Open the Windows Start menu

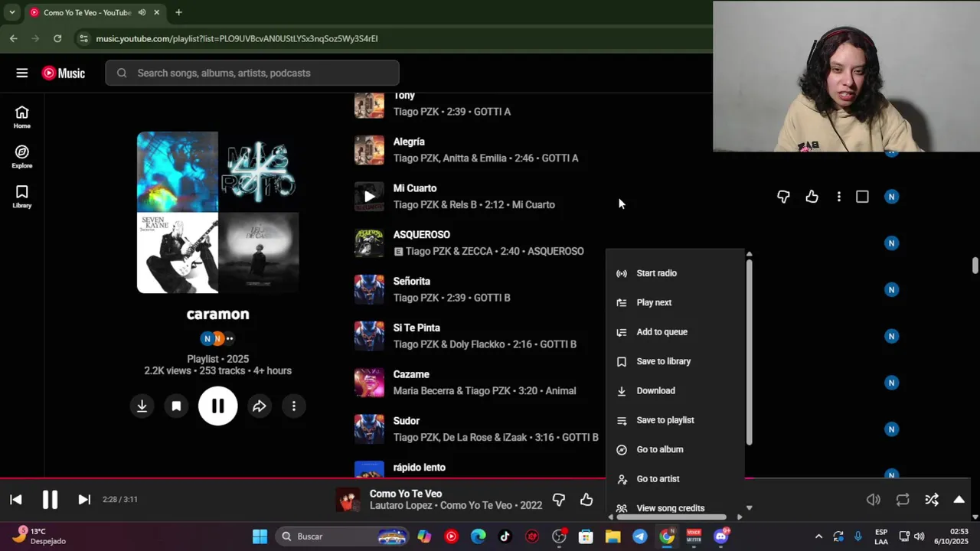260,536
